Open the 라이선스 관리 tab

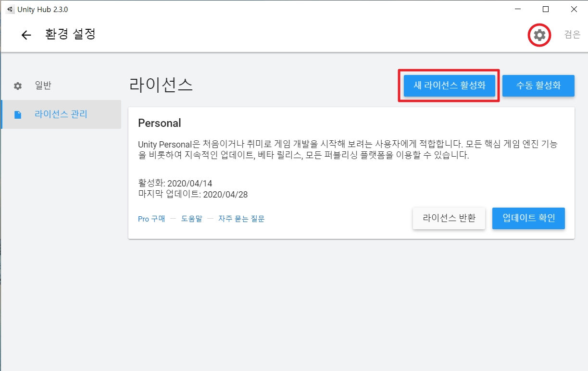[x=61, y=114]
